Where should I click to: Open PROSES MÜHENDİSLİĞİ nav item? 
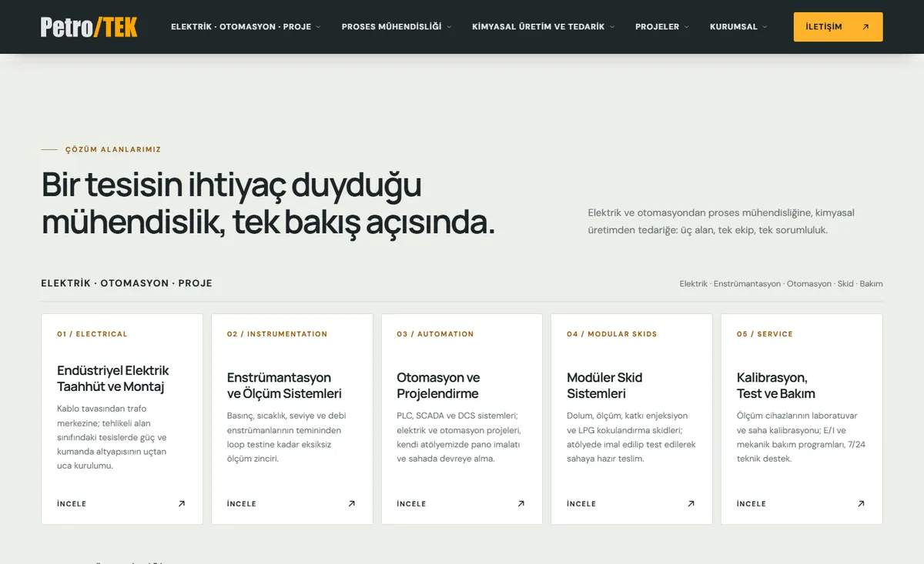coord(392,27)
